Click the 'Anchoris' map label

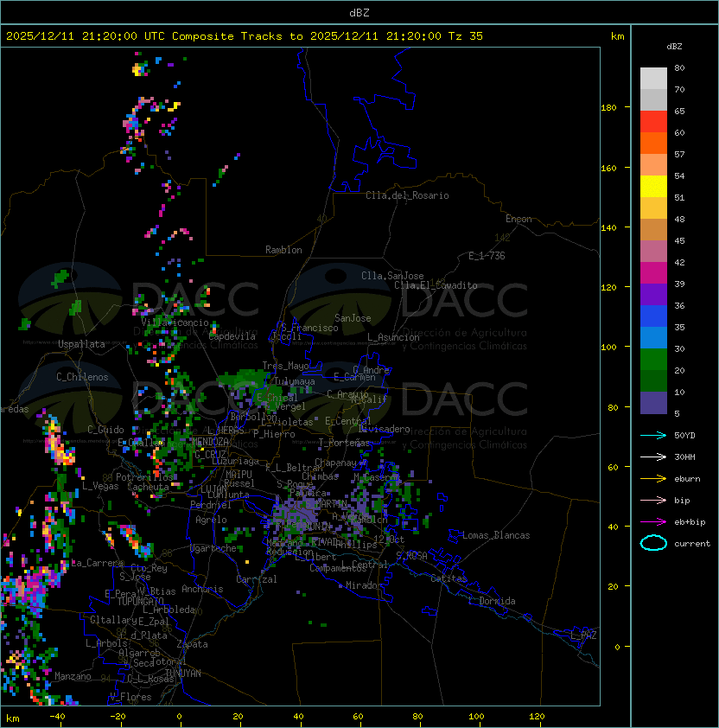pyautogui.click(x=202, y=589)
